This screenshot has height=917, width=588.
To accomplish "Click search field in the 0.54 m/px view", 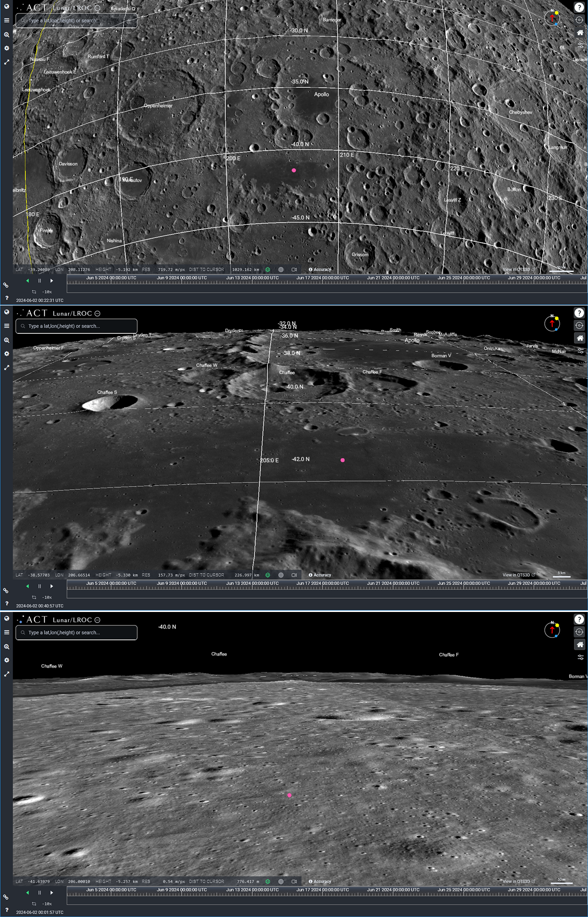I will (77, 633).
